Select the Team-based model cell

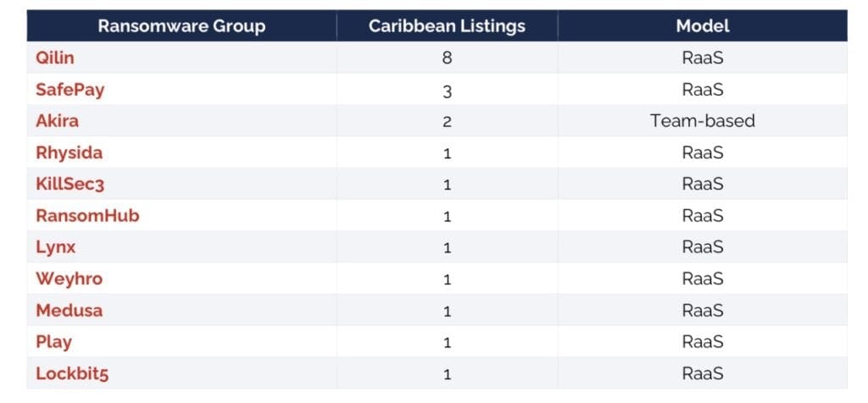pos(703,121)
